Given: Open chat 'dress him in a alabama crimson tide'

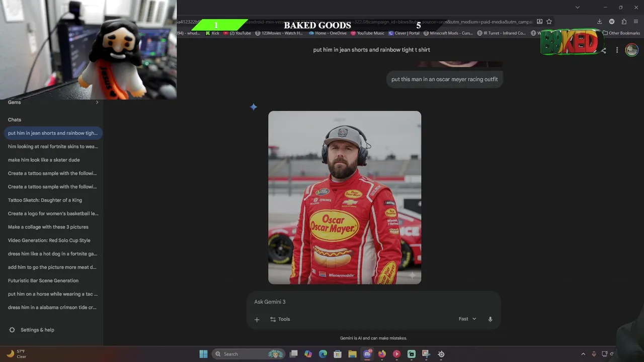Looking at the screenshot, I should point(52,307).
